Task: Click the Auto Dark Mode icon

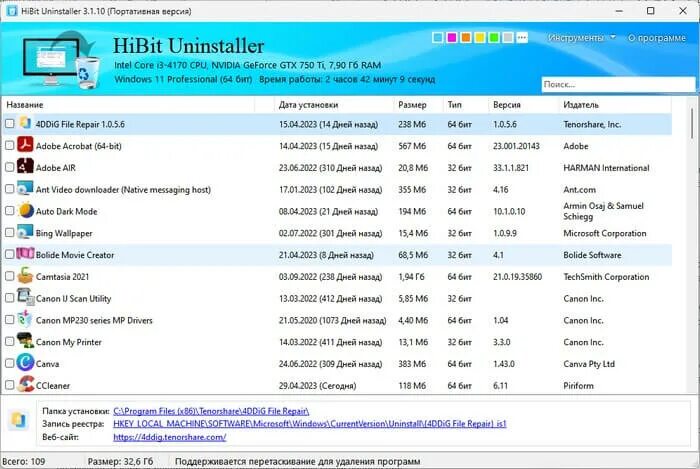Action: [26, 211]
